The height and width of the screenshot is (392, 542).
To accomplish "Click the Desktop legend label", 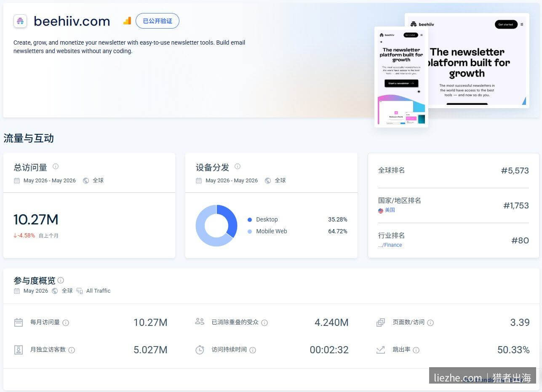I will coord(267,220).
